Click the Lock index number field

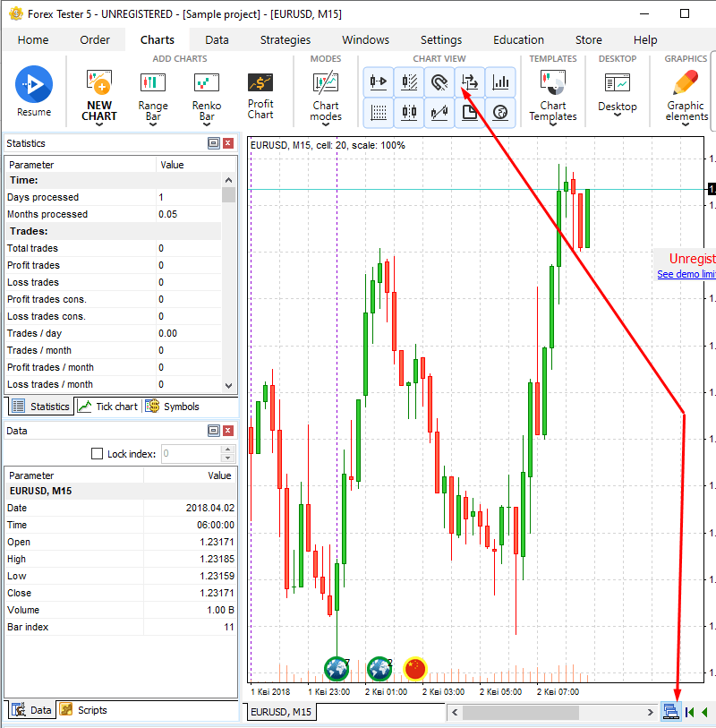tap(191, 454)
